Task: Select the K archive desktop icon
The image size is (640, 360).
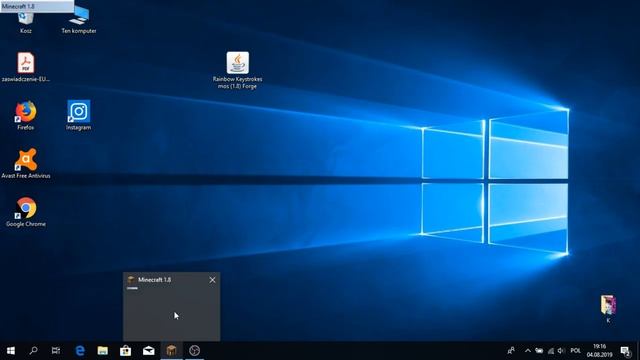Action: [x=608, y=309]
